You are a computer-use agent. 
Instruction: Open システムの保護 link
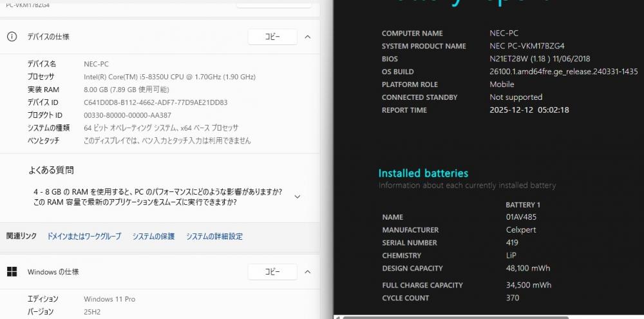coord(154,237)
